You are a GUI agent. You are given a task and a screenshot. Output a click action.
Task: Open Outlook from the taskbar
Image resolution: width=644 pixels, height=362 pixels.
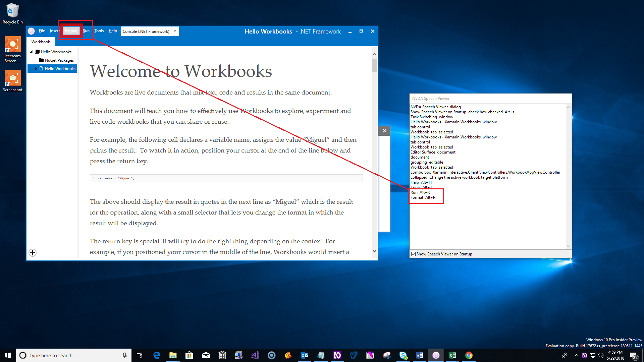point(305,355)
